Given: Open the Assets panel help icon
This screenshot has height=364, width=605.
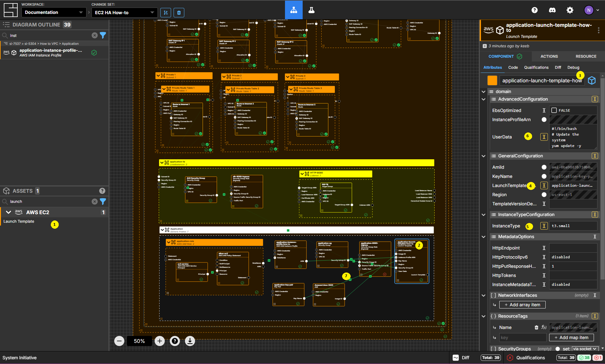Looking at the screenshot, I should 102,191.
